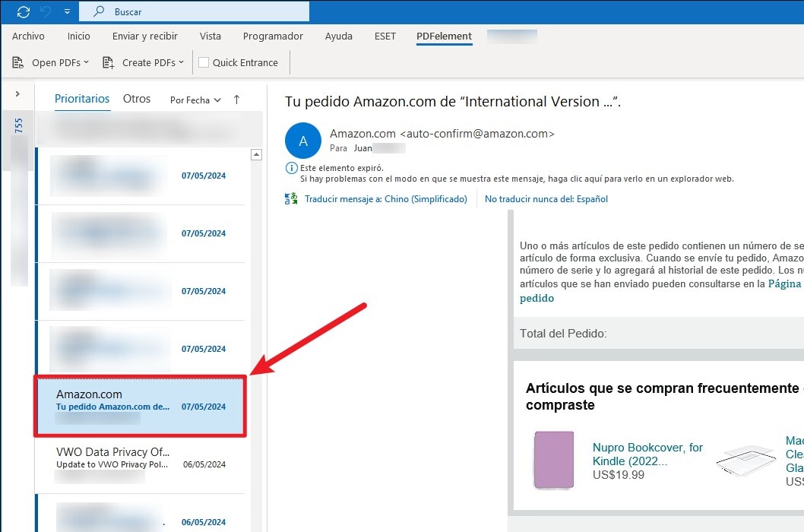Click the Undo arrow icon
This screenshot has width=804, height=532.
click(x=46, y=11)
